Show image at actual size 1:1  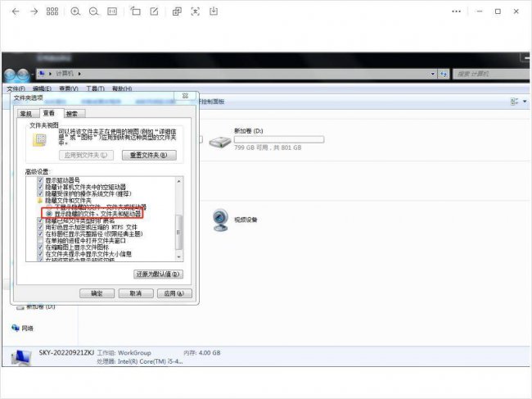112,11
